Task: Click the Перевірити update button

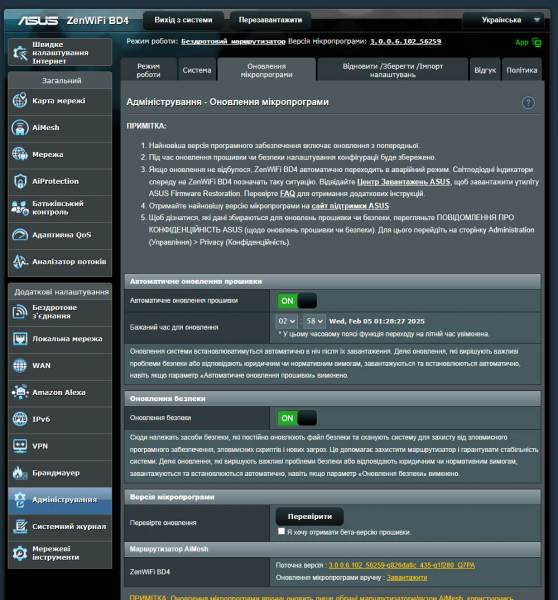Action: coord(310,517)
